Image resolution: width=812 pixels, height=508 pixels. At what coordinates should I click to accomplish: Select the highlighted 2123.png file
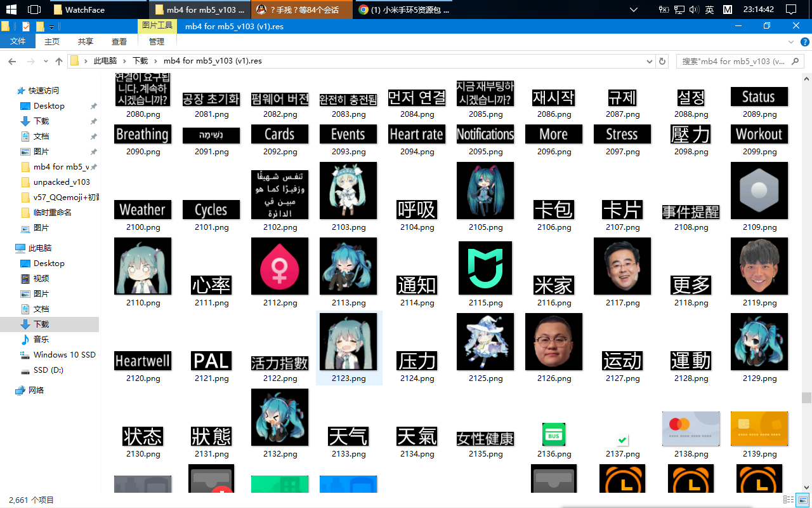(348, 348)
